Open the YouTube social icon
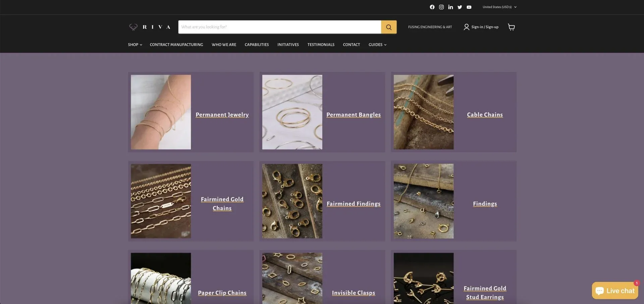 tap(469, 7)
